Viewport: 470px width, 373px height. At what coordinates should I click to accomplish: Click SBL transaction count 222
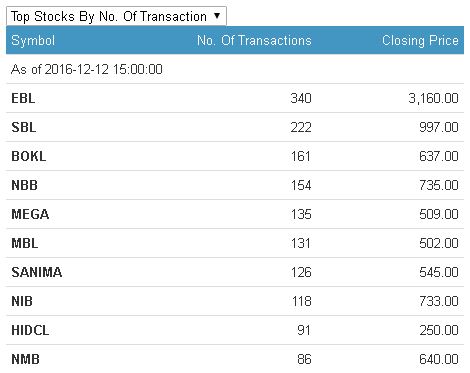coord(301,127)
